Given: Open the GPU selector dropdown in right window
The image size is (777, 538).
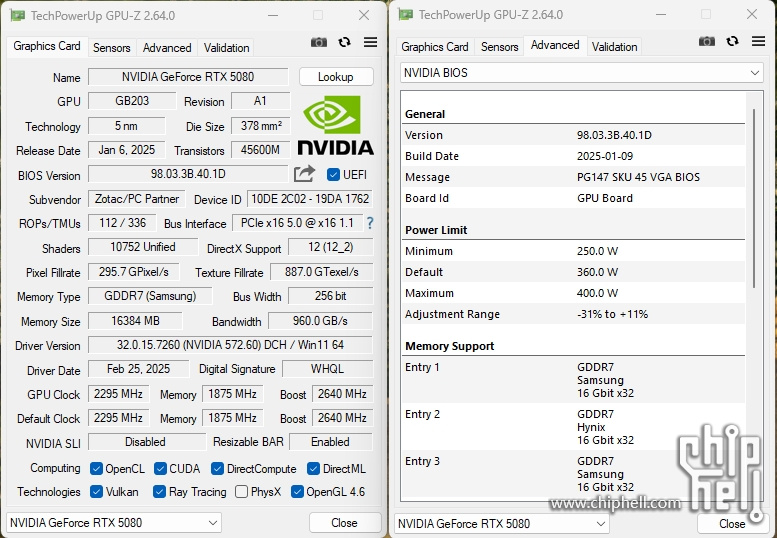Looking at the screenshot, I should click(x=501, y=524).
